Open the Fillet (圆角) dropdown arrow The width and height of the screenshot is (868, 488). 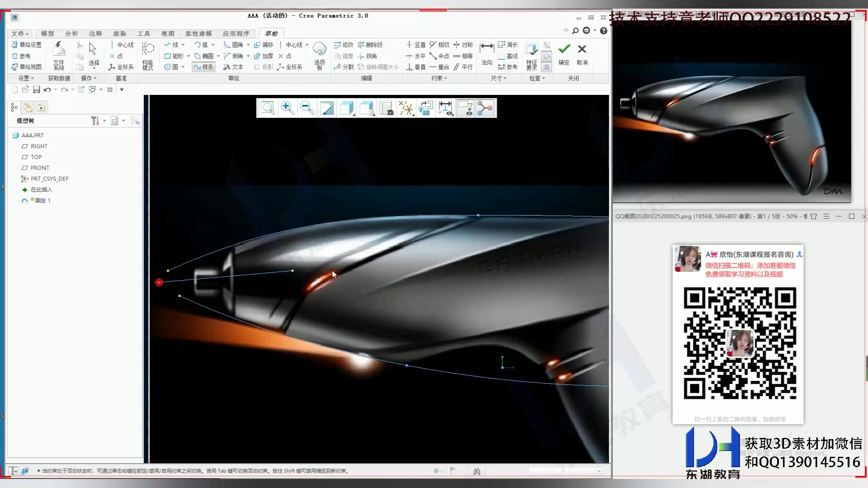(x=248, y=45)
